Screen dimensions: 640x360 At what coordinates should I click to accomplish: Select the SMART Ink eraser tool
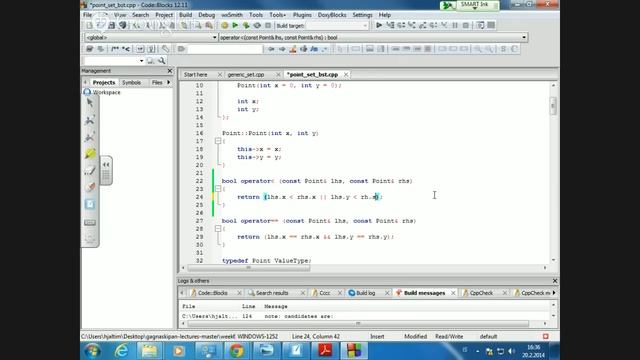coord(90,187)
